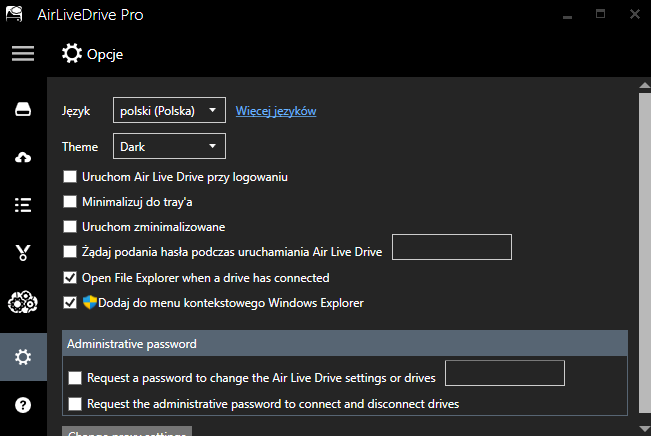Image resolution: width=651 pixels, height=436 pixels.
Task: Click the vertical scrollbar thumb
Action: (645, 253)
